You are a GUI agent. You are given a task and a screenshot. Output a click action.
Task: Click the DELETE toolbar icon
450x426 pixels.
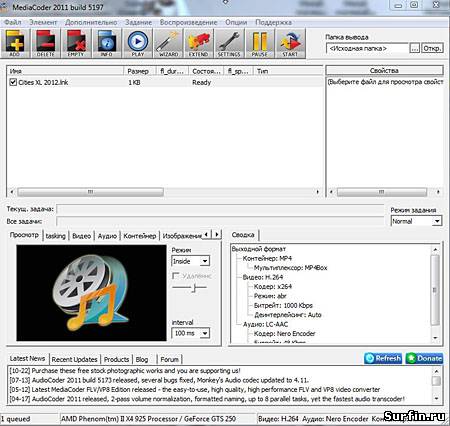(x=46, y=44)
